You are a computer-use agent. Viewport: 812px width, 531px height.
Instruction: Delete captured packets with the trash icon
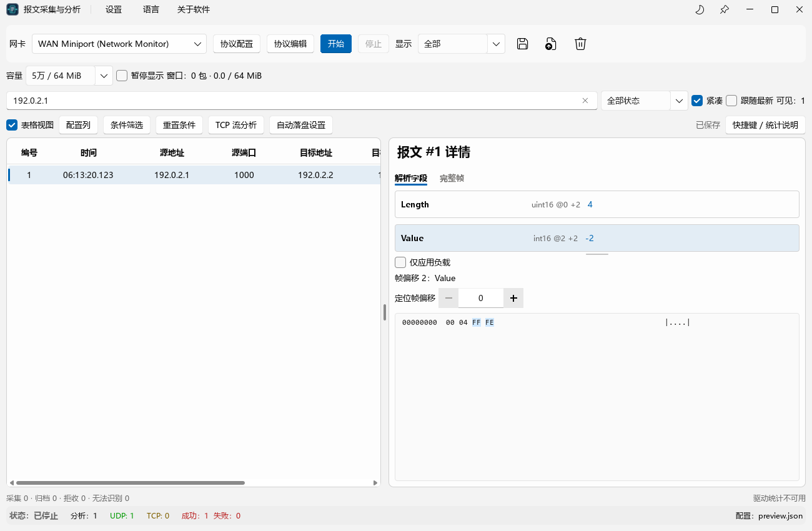(x=580, y=44)
